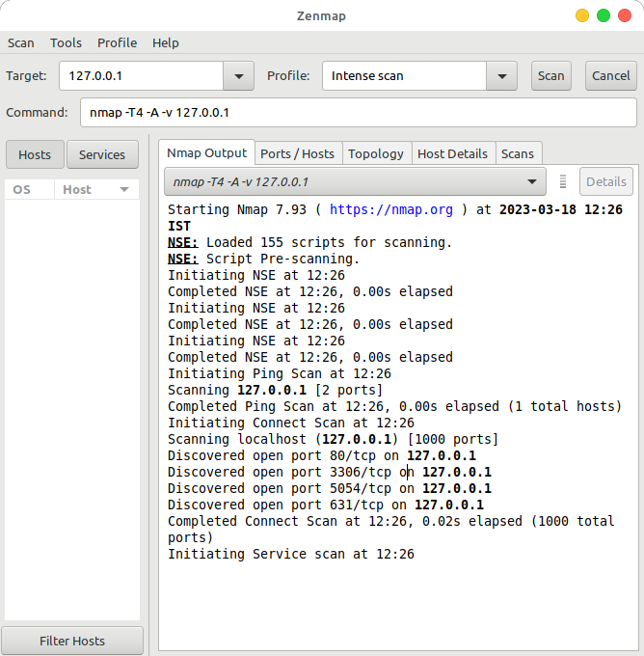644x656 pixels.
Task: Click the Scan button
Action: click(550, 76)
